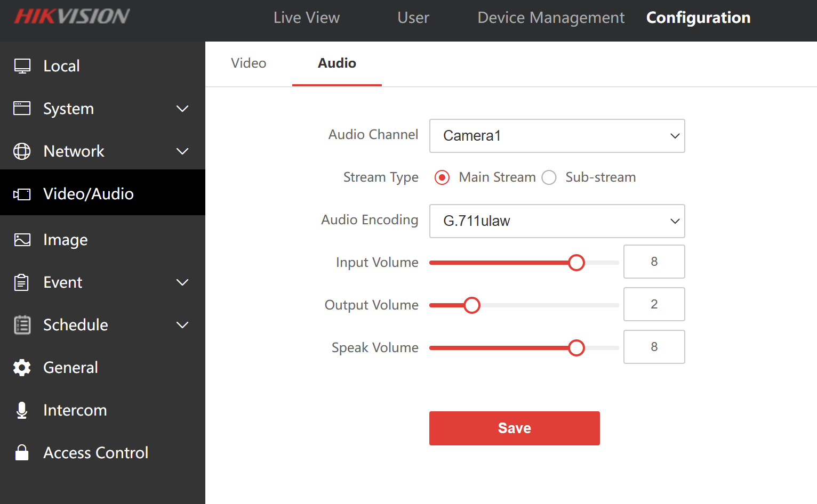This screenshot has height=504, width=817.
Task: Open the Audio Channel dropdown
Action: [557, 136]
